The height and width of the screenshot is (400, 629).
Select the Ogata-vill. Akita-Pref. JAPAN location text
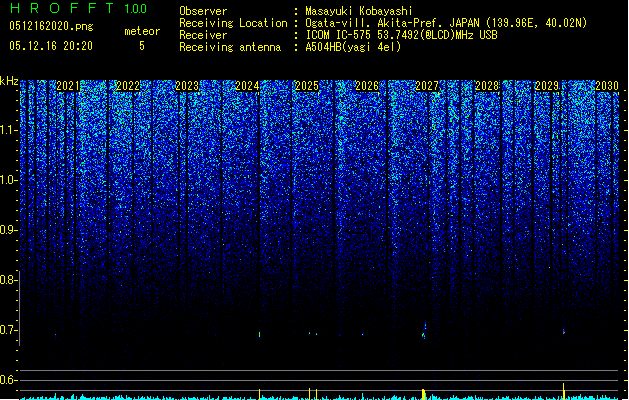click(x=446, y=23)
